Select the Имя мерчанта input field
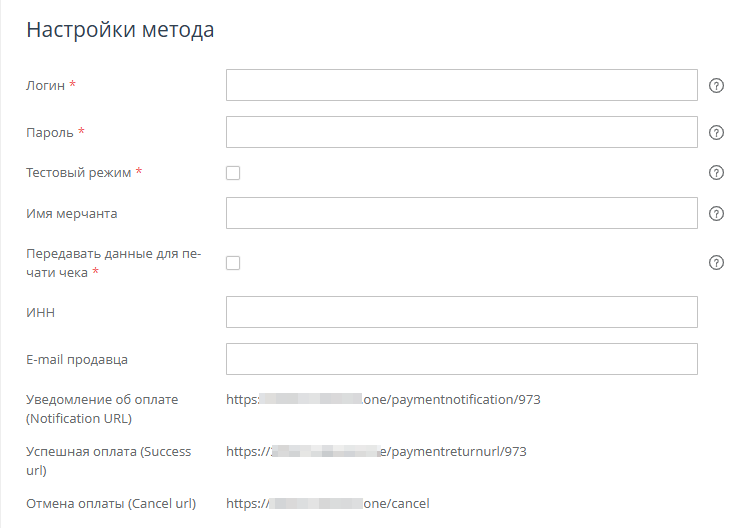The height and width of the screenshot is (528, 740). click(x=461, y=213)
